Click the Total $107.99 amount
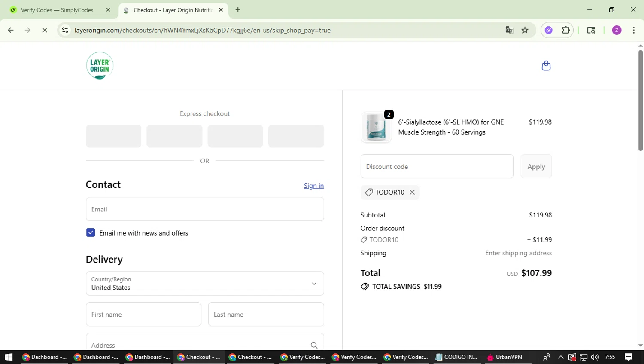 537,273
